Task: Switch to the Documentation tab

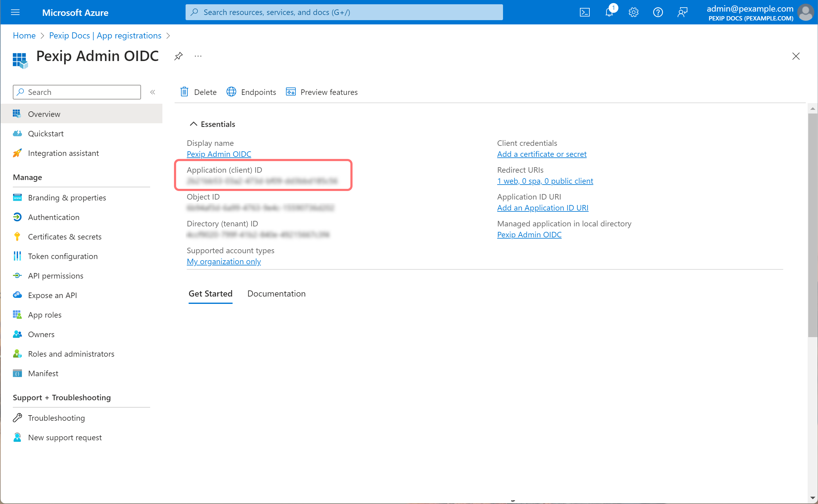Action: coord(276,293)
